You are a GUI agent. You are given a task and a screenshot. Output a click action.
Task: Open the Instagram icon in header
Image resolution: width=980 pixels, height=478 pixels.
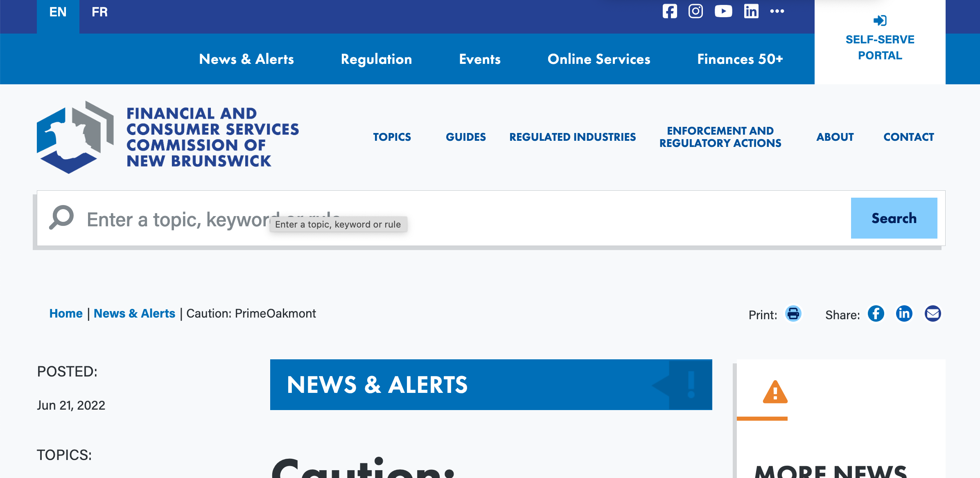[695, 11]
